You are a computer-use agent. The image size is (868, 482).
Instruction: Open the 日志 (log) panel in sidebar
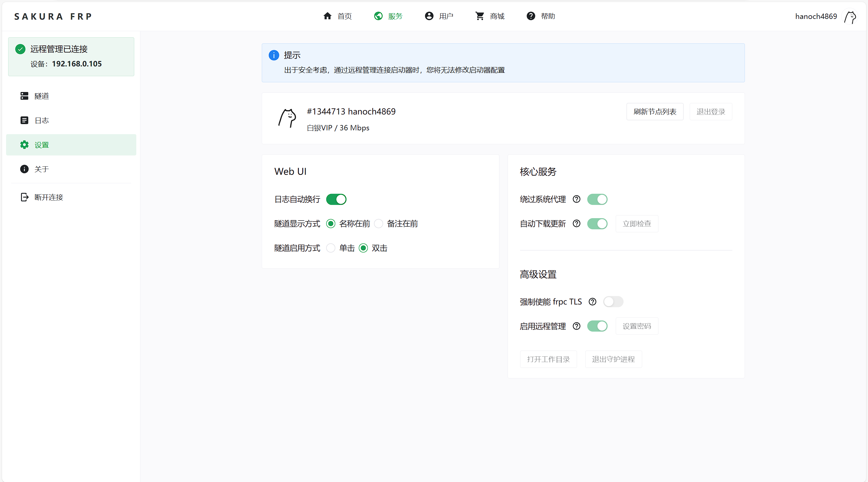pos(42,120)
